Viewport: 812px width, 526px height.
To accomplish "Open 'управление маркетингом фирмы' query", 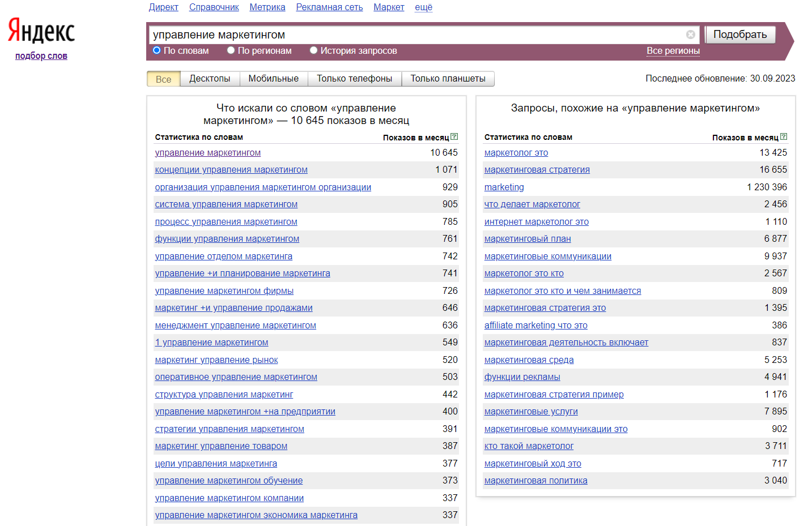I will (224, 290).
